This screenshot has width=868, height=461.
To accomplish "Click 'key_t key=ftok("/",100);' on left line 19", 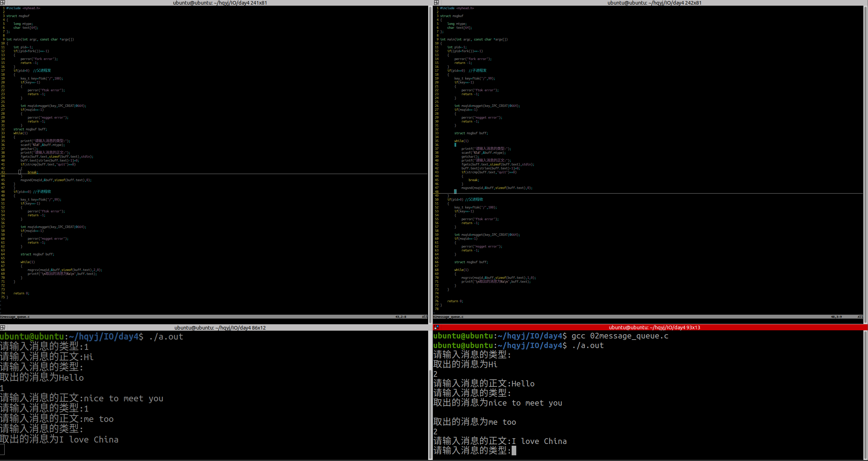I will coord(42,78).
